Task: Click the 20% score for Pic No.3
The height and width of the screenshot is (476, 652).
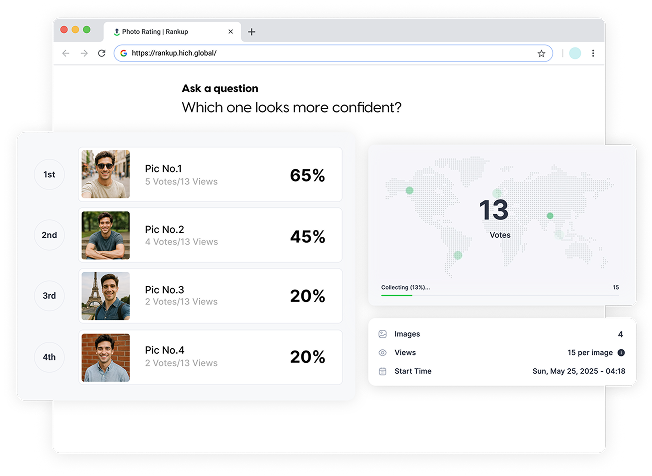Action: 308,296
